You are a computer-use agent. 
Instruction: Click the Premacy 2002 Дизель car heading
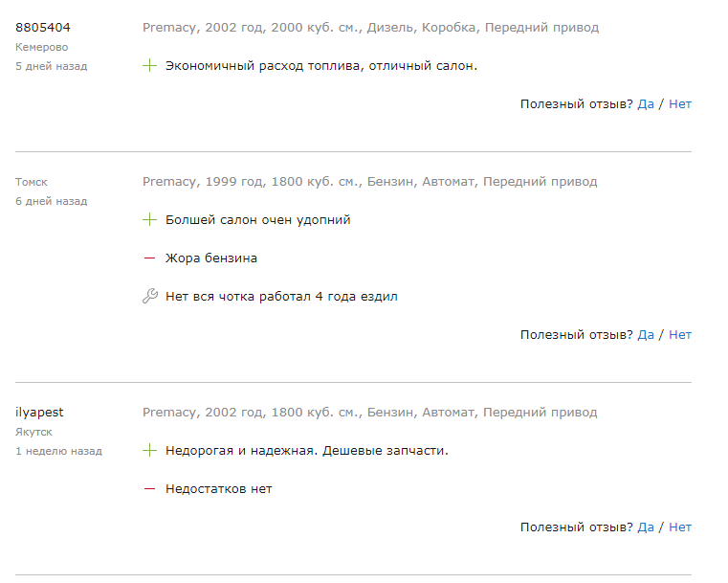pos(370,28)
